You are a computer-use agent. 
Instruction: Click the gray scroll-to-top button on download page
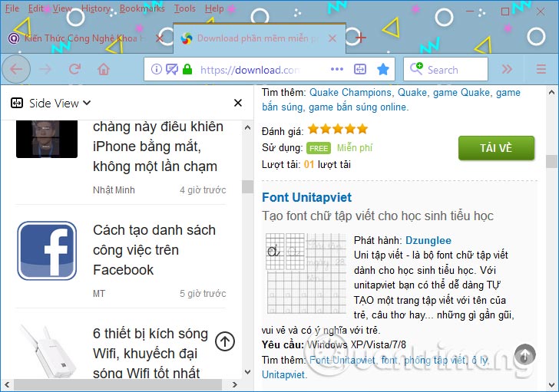click(525, 354)
